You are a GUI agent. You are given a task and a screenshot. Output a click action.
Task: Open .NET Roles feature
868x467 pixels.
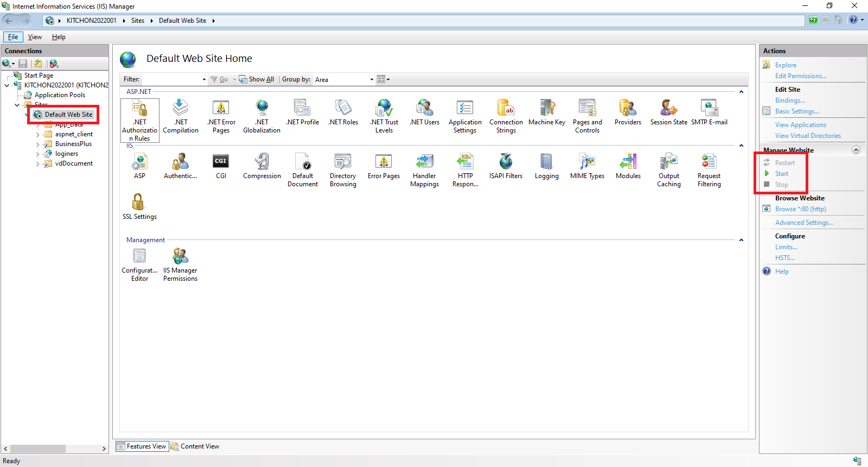click(343, 112)
